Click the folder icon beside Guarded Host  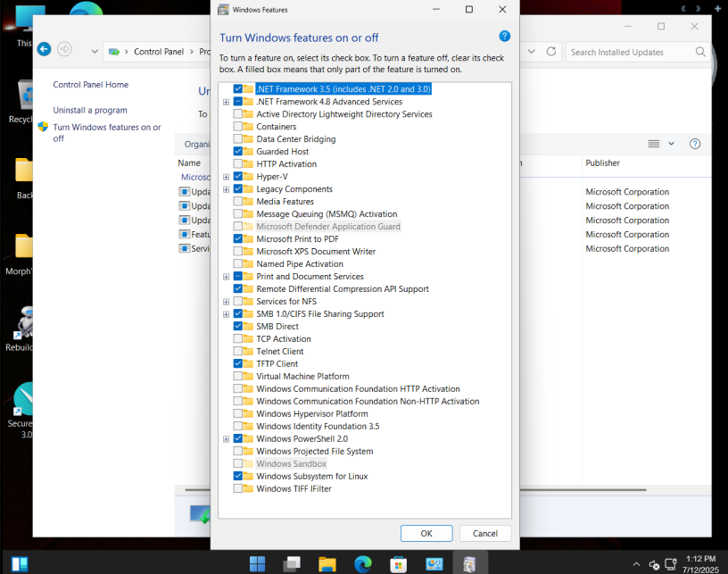click(248, 152)
